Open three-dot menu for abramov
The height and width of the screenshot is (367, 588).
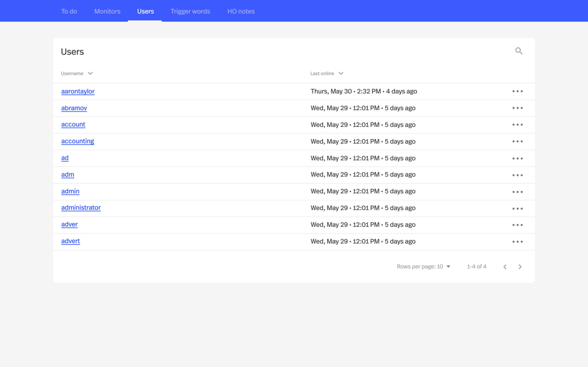click(517, 108)
